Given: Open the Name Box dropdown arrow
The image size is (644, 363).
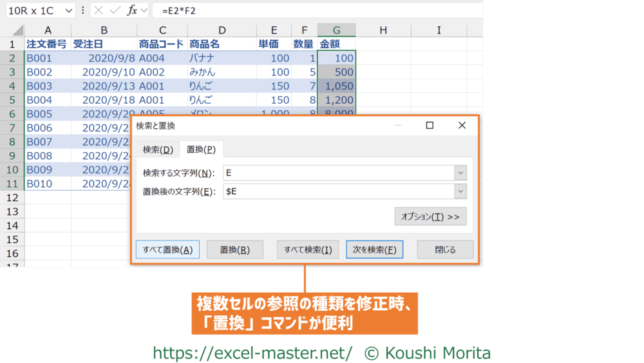Looking at the screenshot, I should (69, 11).
